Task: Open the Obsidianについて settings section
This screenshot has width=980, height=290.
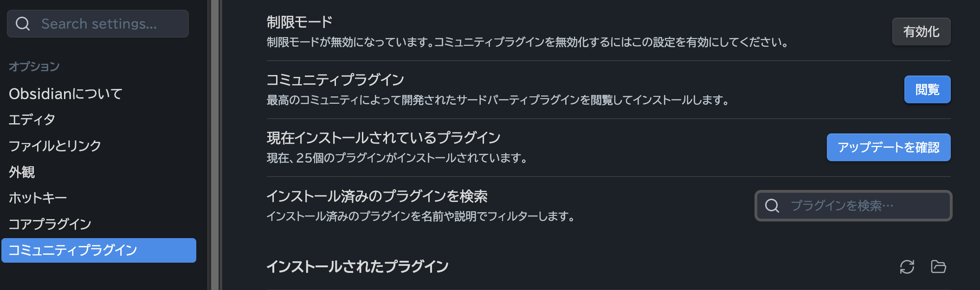Action: 65,94
